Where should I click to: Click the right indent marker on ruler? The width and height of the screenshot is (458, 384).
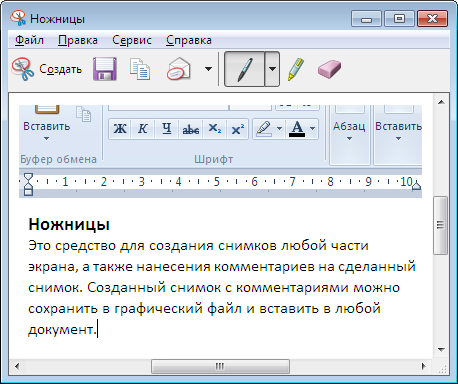point(416,185)
